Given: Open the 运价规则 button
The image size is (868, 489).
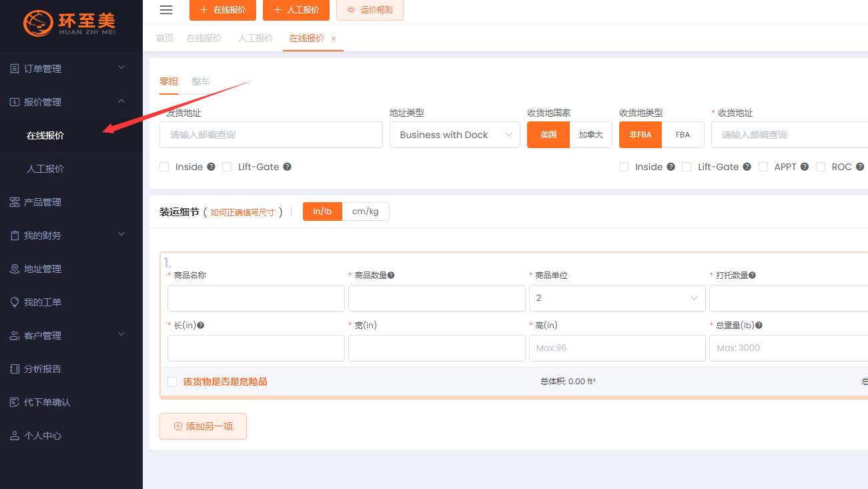Looking at the screenshot, I should 370,10.
